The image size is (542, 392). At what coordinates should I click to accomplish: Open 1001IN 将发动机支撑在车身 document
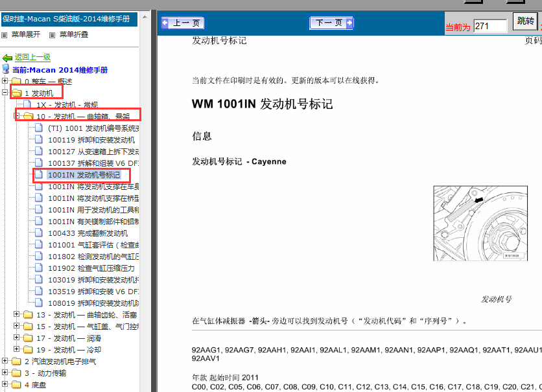click(93, 187)
